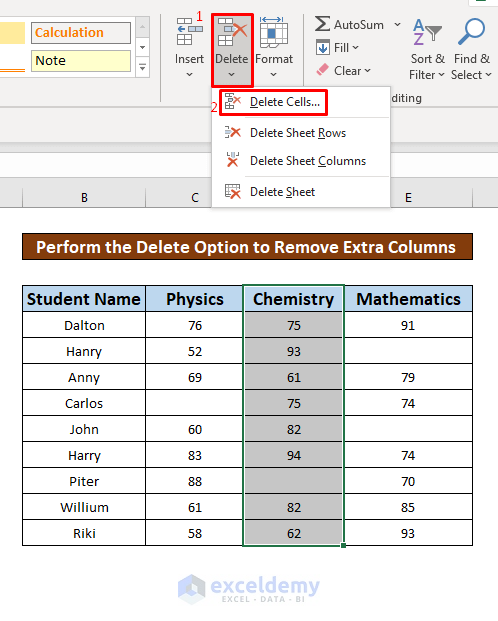Screen dimensions: 498x621
Task: Open the Fill dropdown
Action: [x=355, y=48]
